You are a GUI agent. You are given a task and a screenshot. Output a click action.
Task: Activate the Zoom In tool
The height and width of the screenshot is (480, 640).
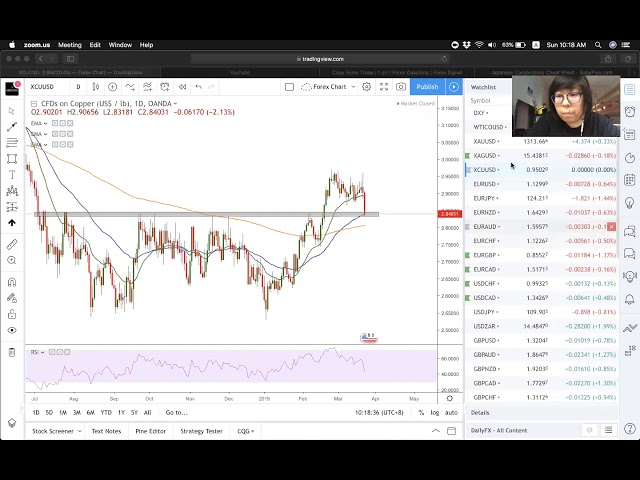click(x=12, y=261)
